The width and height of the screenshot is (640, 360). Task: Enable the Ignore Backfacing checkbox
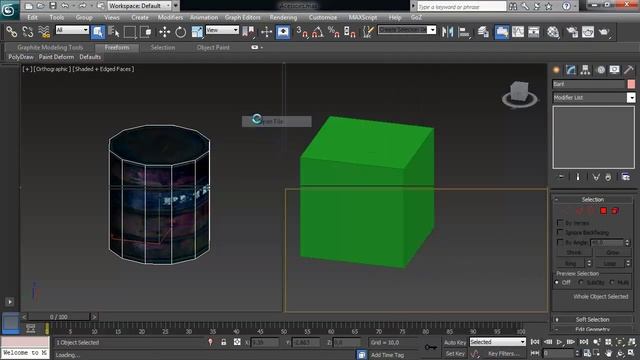coord(560,232)
